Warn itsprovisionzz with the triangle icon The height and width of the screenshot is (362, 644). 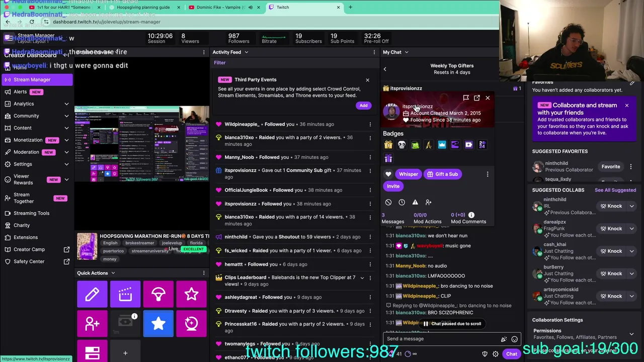click(x=415, y=202)
